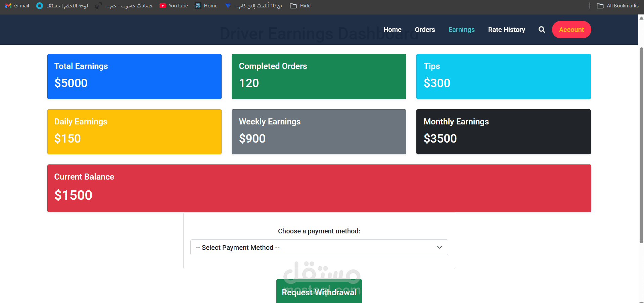This screenshot has height=303, width=644.
Task: Open the 10 automation bookmark
Action: pos(254,6)
